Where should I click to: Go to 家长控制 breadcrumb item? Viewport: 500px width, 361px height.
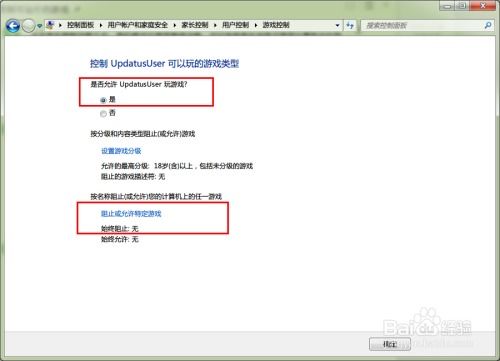coord(195,25)
